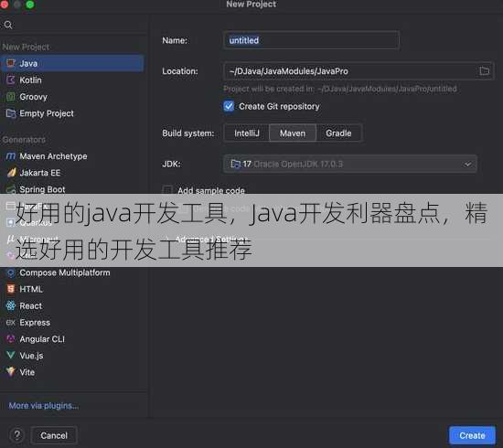Click the Express ex icon
503x448 pixels.
point(11,323)
